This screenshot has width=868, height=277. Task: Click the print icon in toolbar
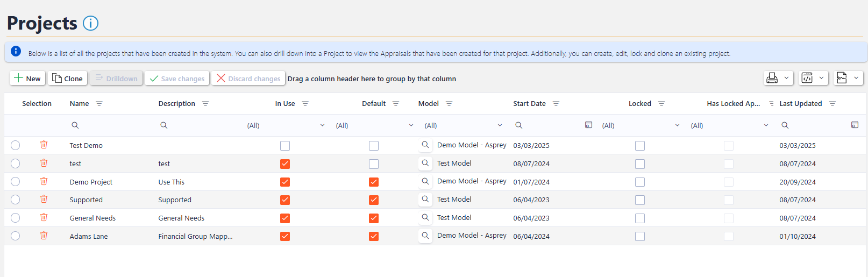tap(772, 78)
